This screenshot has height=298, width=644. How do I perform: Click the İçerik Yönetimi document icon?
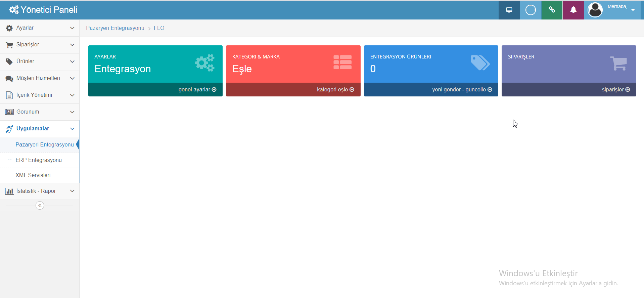pyautogui.click(x=9, y=95)
